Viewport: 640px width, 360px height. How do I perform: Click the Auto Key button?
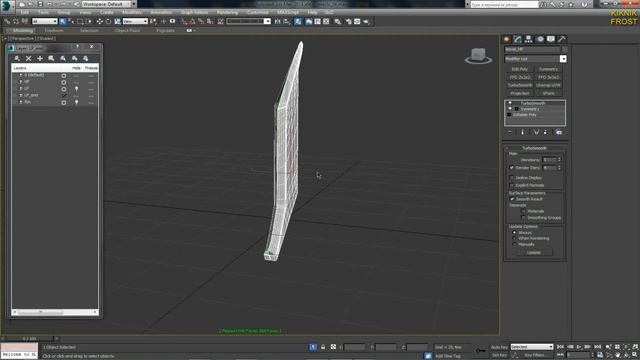pos(500,347)
